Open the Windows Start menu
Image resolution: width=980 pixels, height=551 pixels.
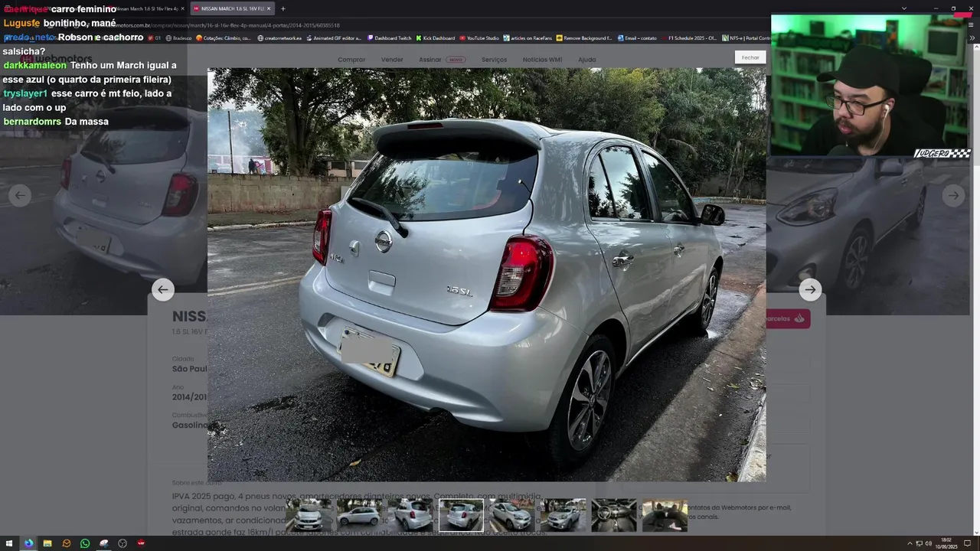tap(9, 543)
